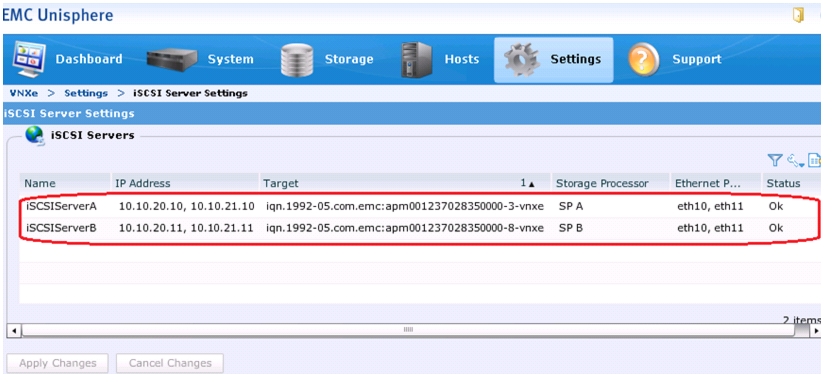Click the horizontal scrollbar thumb

click(x=408, y=330)
